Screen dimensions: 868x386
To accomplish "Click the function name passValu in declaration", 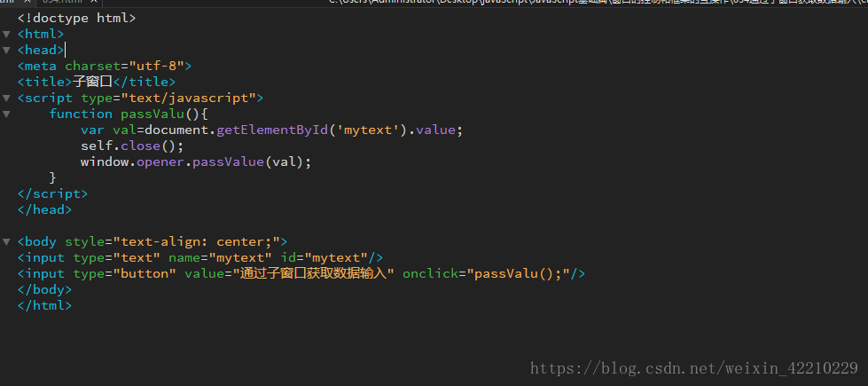I will point(152,114).
